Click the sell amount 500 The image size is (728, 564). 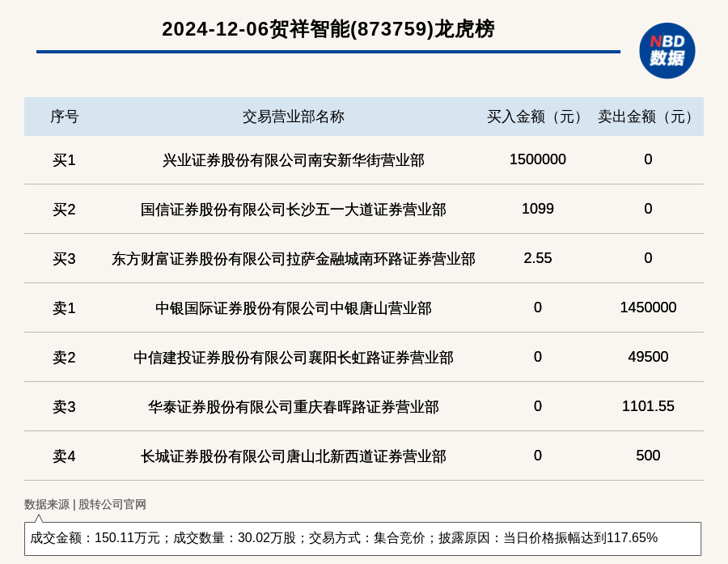pos(648,456)
